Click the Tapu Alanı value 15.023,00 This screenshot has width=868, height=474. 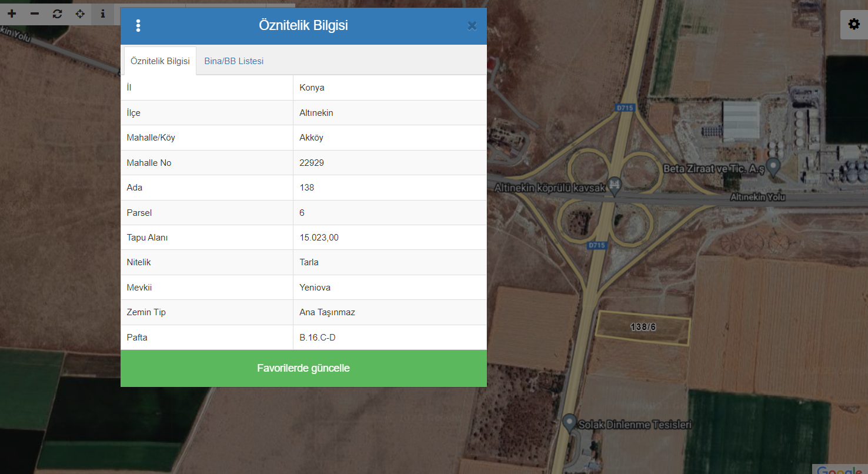click(x=319, y=238)
